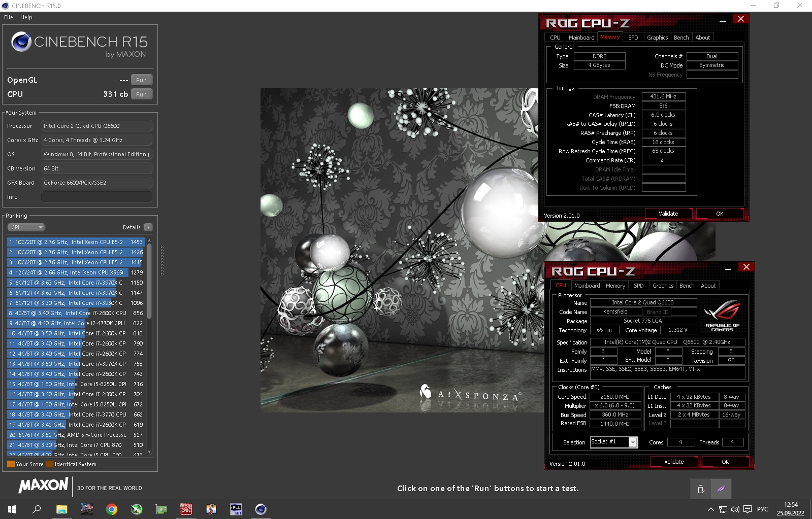
Task: Open About tab in upper CPU-Z window
Action: (702, 38)
